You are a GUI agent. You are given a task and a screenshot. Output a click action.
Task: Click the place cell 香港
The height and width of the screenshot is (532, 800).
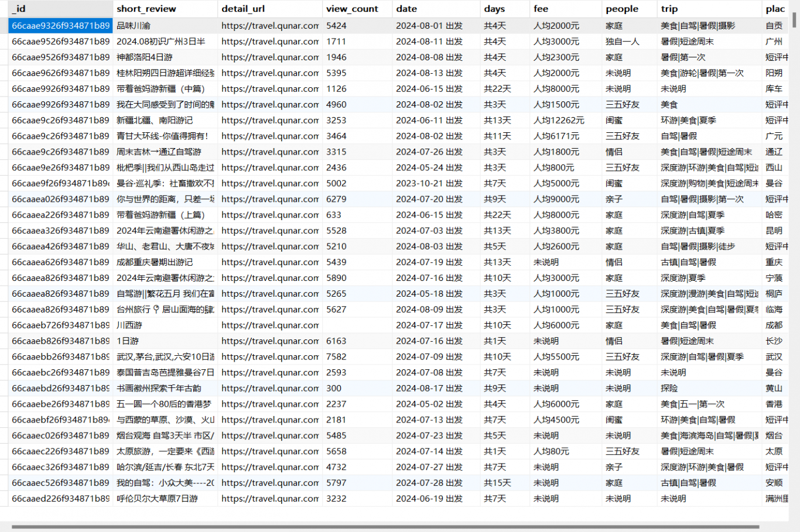tap(775, 404)
